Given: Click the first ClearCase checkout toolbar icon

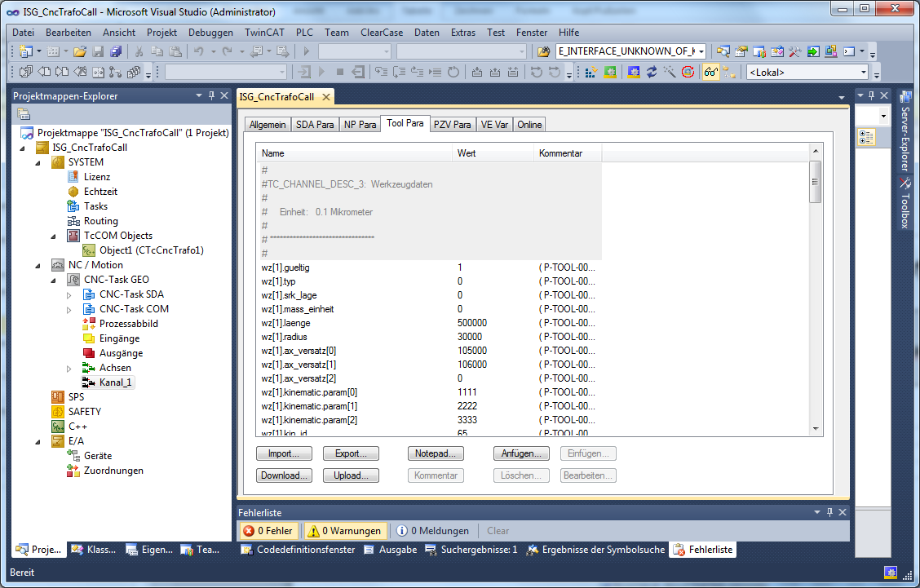Looking at the screenshot, I should 26,73.
